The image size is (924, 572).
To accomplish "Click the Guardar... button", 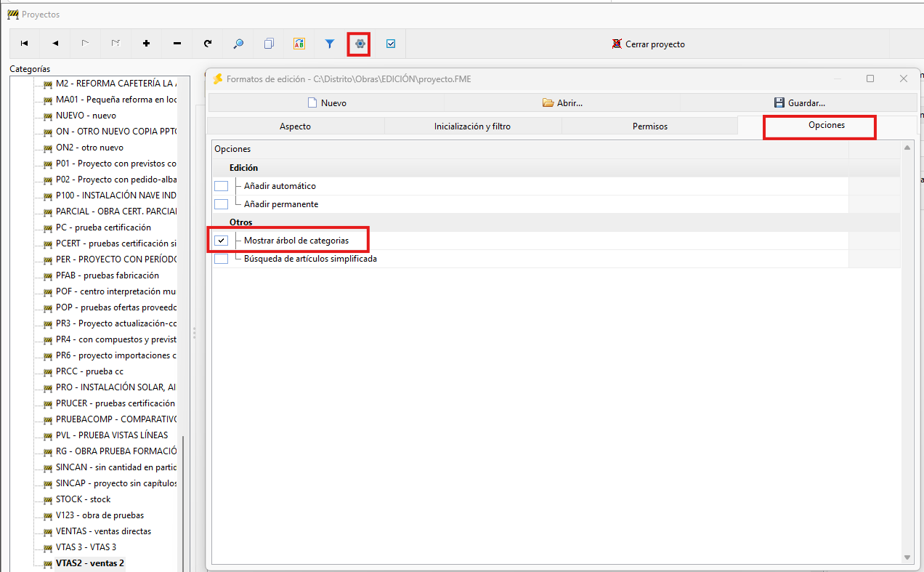I will click(x=799, y=102).
